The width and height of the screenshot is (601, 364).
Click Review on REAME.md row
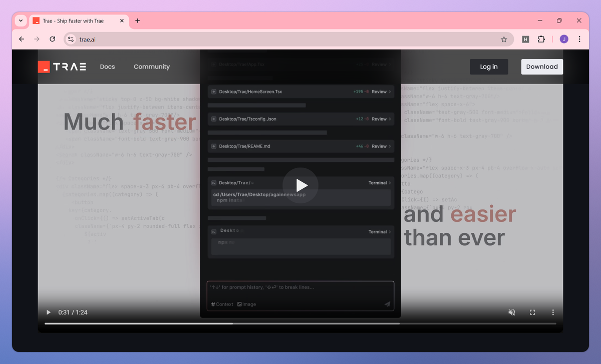381,146
